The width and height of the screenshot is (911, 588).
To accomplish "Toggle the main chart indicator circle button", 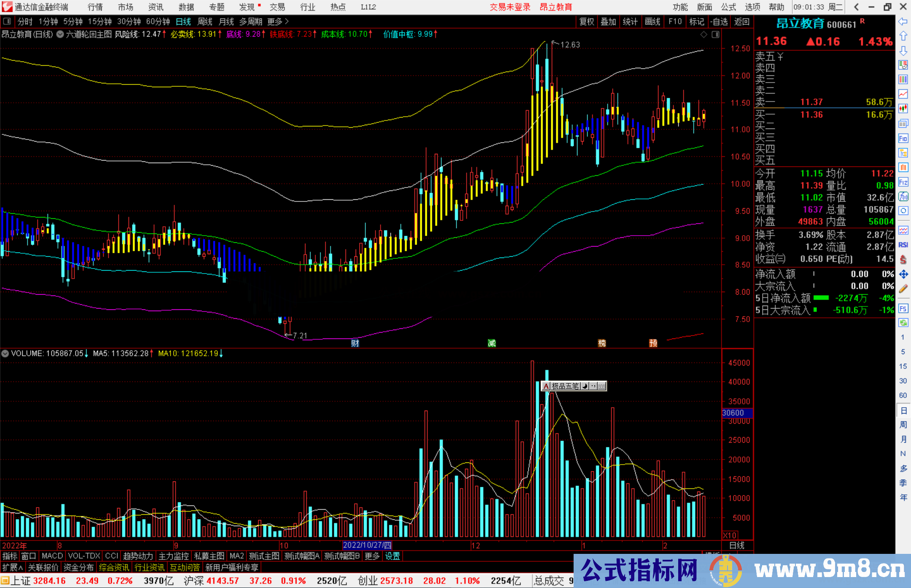I will click(60, 34).
